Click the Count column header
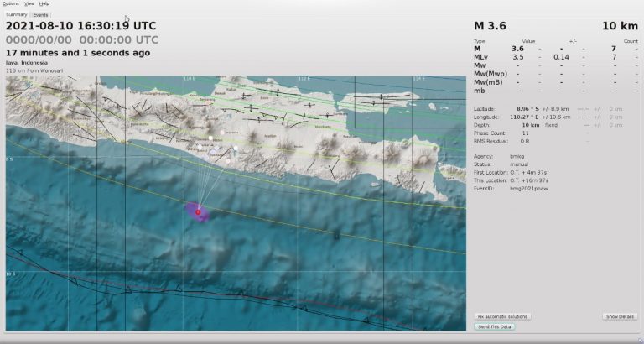644x344 pixels. pyautogui.click(x=631, y=41)
